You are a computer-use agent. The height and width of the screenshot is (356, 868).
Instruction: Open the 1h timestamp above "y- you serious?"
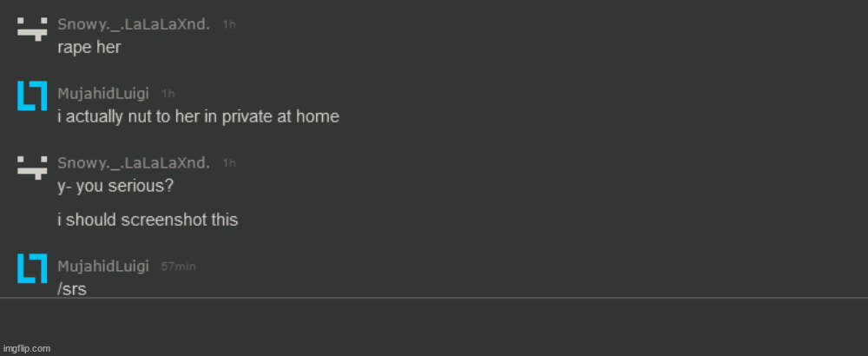[x=229, y=162]
